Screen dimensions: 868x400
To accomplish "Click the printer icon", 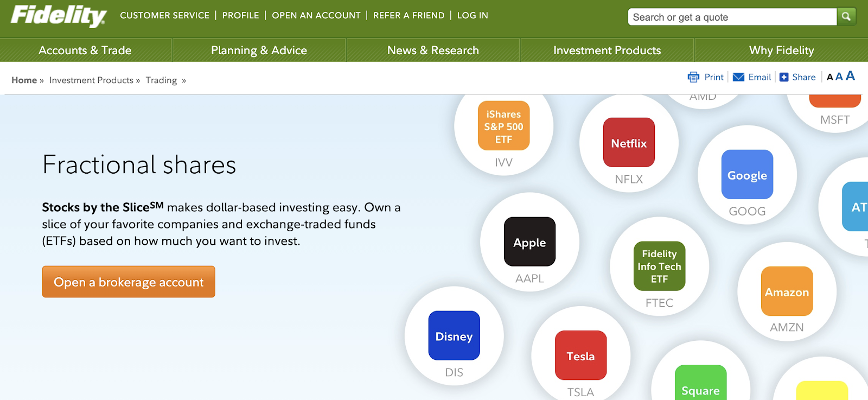I will pos(693,77).
